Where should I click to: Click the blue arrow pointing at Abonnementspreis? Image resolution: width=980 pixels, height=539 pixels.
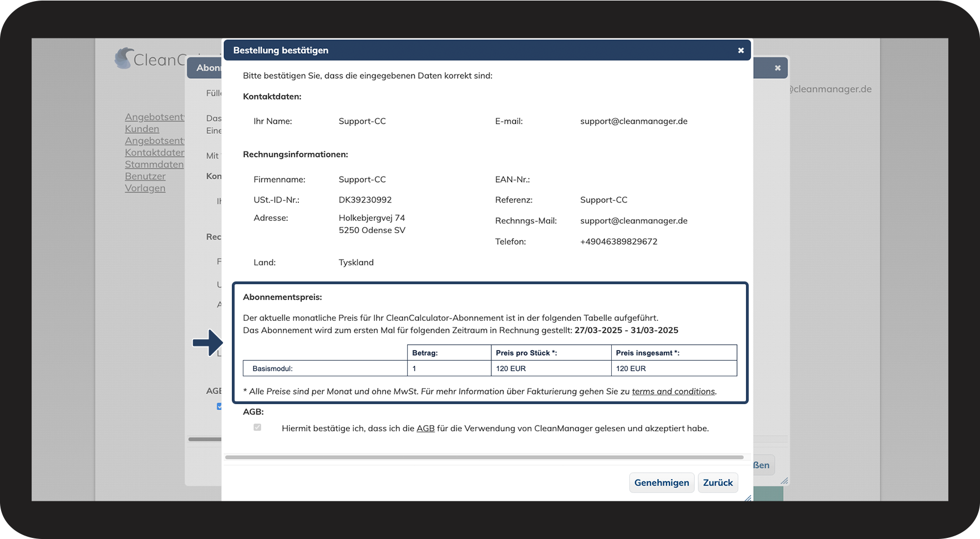coord(207,342)
